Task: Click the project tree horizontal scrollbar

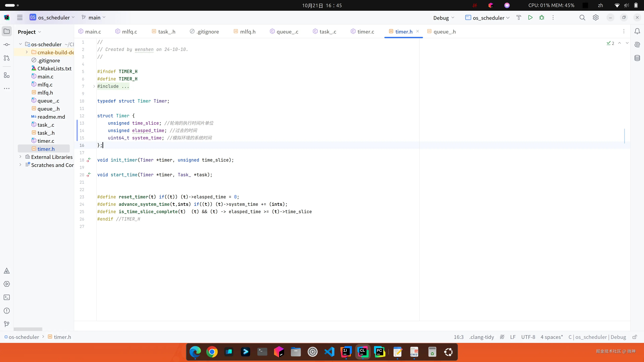Action: pyautogui.click(x=28, y=329)
